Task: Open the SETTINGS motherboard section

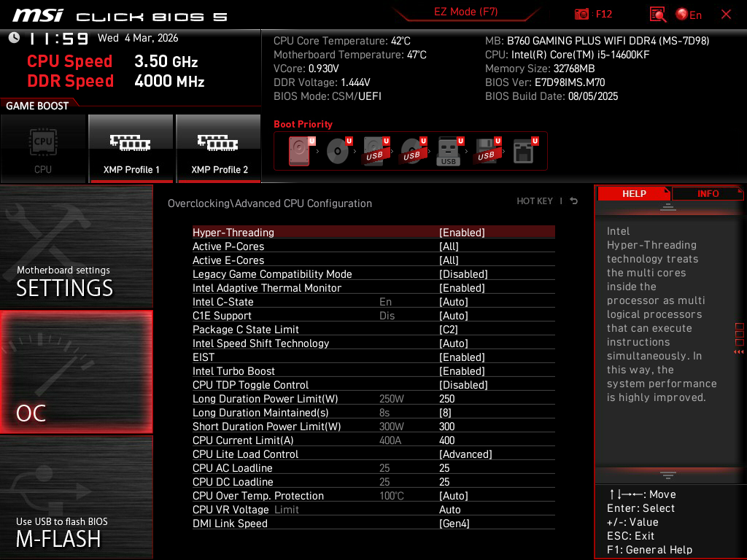Action: coord(76,246)
